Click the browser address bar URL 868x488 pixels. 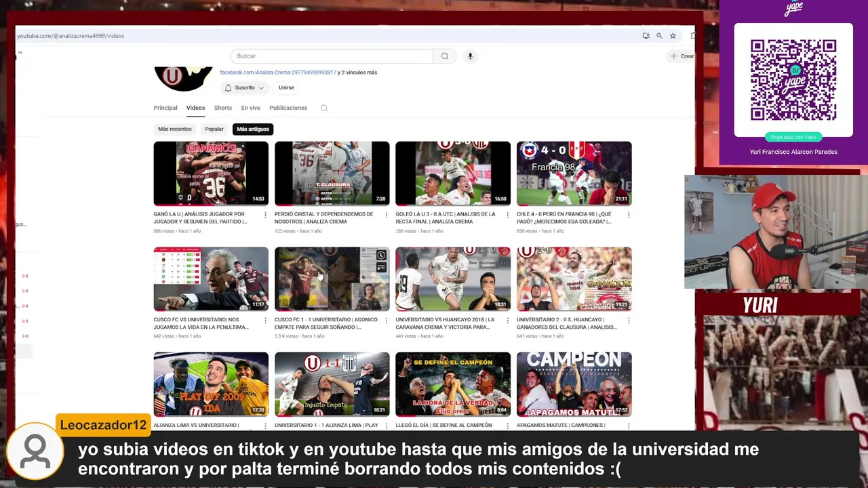[x=71, y=36]
